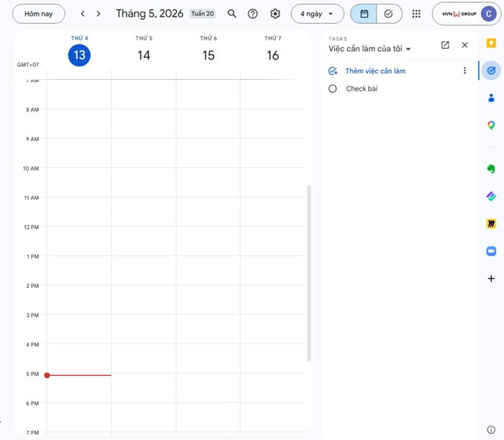Get add-ons plus icon

pyautogui.click(x=491, y=279)
